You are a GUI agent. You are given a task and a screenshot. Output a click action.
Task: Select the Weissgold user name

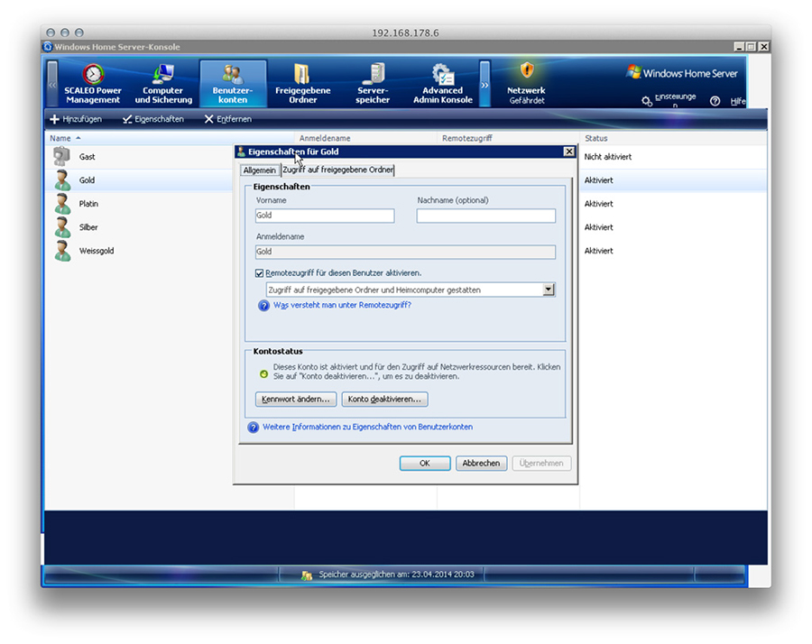(x=97, y=251)
